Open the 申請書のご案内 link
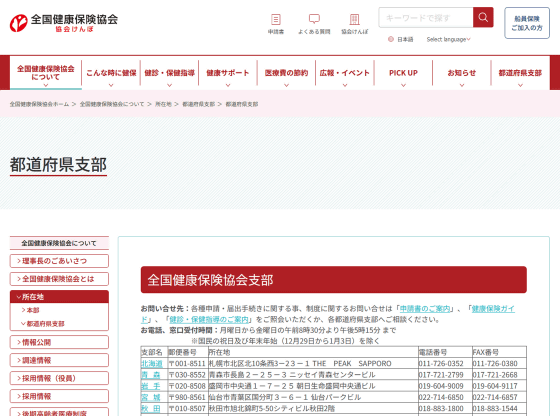Image resolution: width=560 pixels, height=416 pixels. tap(425, 309)
